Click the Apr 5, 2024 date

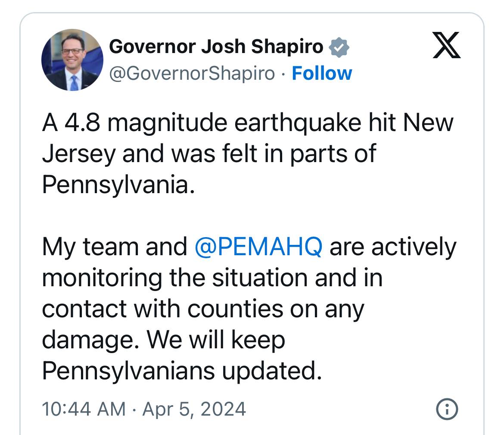coord(194,408)
